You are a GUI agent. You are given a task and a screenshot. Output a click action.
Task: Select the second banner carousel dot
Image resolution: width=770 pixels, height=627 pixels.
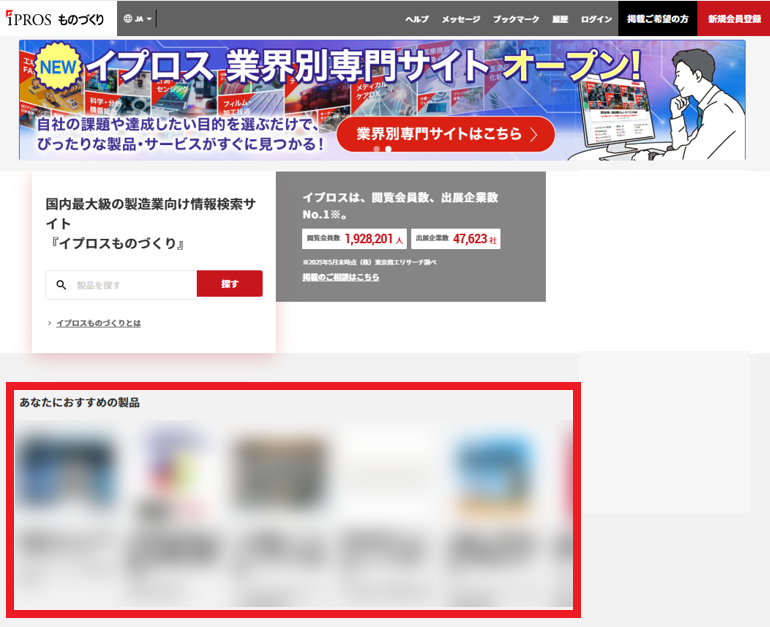tap(388, 149)
